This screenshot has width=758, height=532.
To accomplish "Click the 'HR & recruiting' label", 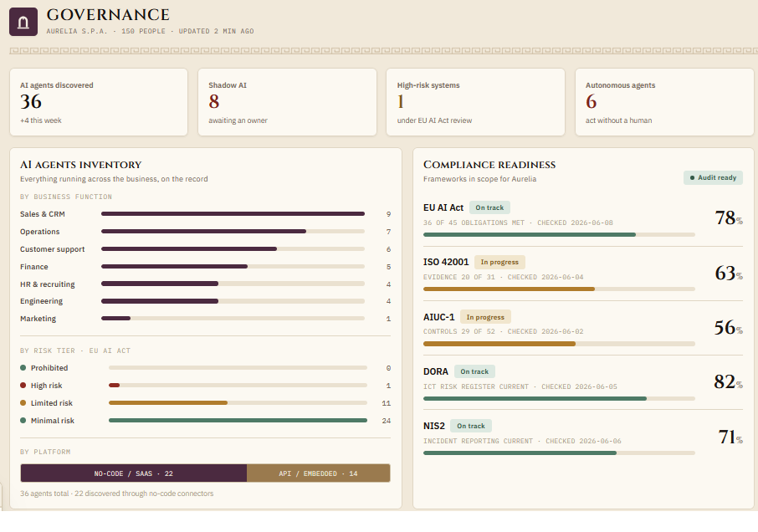I will click(x=48, y=284).
